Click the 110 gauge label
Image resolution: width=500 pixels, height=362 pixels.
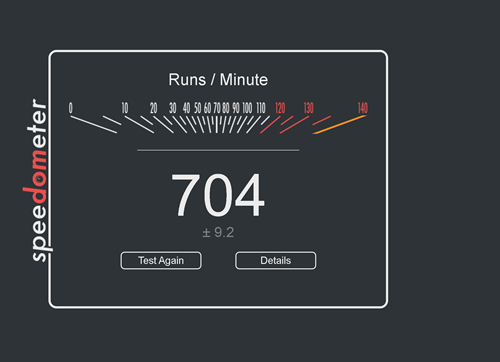click(261, 108)
